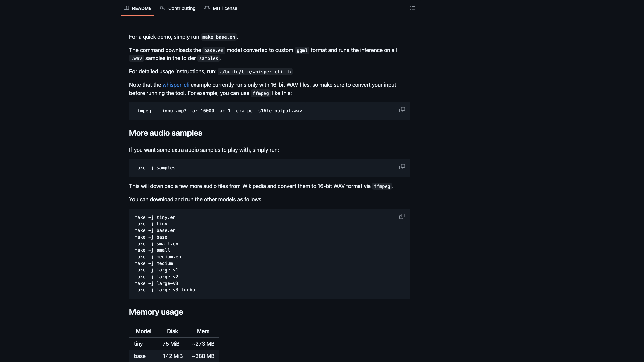The image size is (644, 362).
Task: Click the 'base' table cell
Action: click(144, 356)
